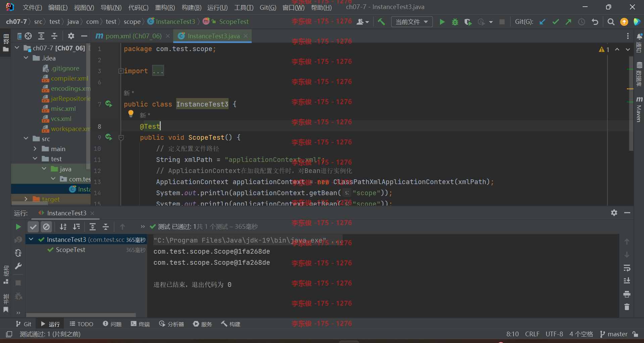Open the 问题 problems tab
The width and height of the screenshot is (644, 343).
(112, 324)
